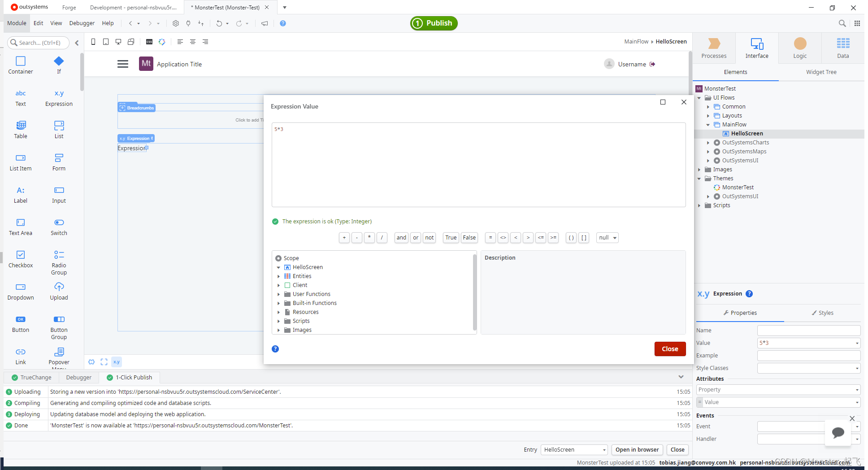Choose the Form widget
Viewport: 868px width, 470px height.
59,163
